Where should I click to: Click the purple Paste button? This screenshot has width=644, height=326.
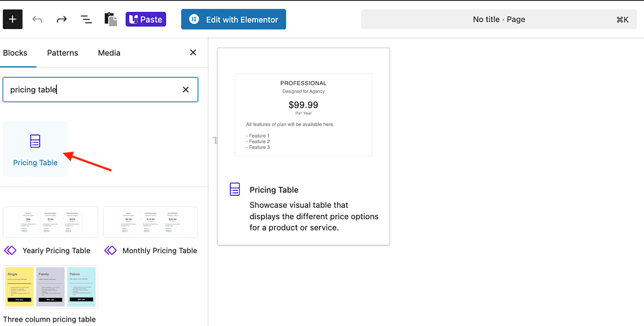(146, 19)
